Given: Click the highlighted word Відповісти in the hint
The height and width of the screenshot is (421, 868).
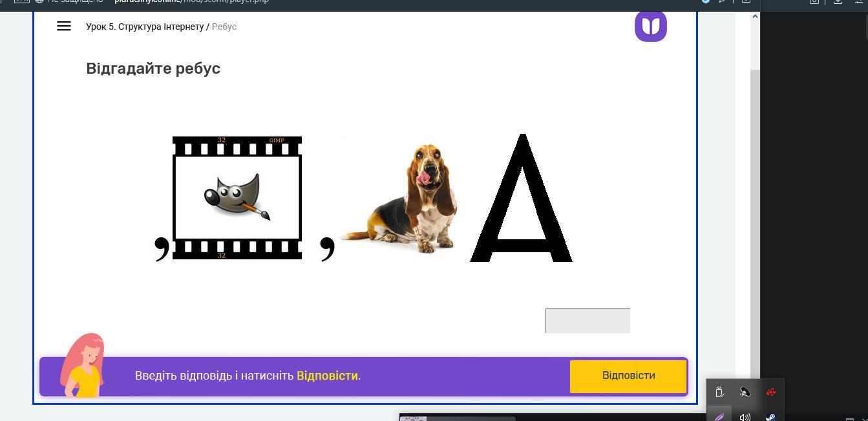Looking at the screenshot, I should pyautogui.click(x=327, y=376).
